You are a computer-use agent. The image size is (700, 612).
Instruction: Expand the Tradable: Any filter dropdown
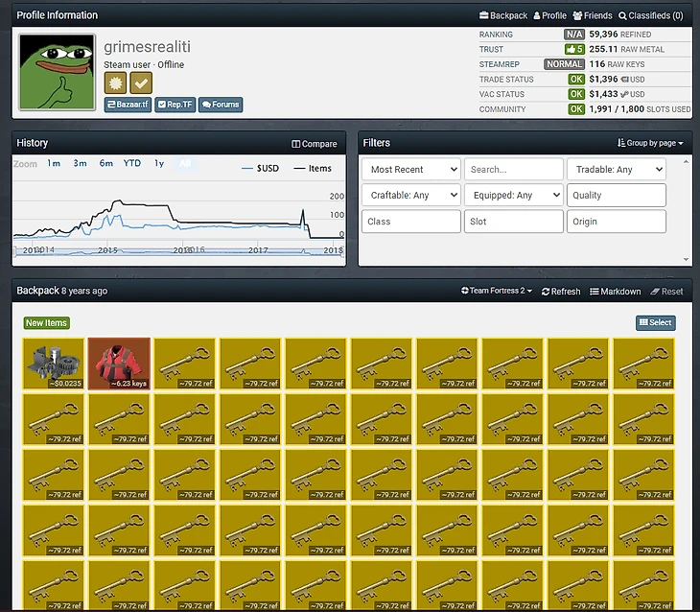(616, 169)
